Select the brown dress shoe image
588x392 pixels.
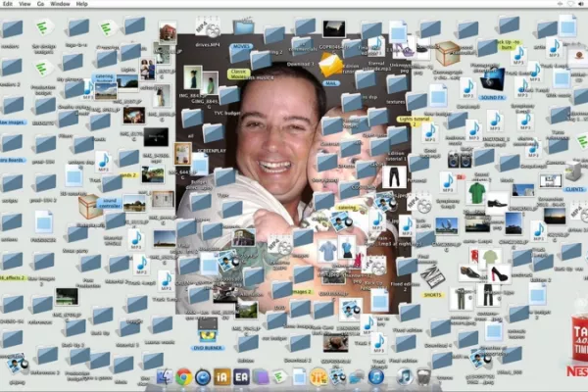(x=469, y=273)
